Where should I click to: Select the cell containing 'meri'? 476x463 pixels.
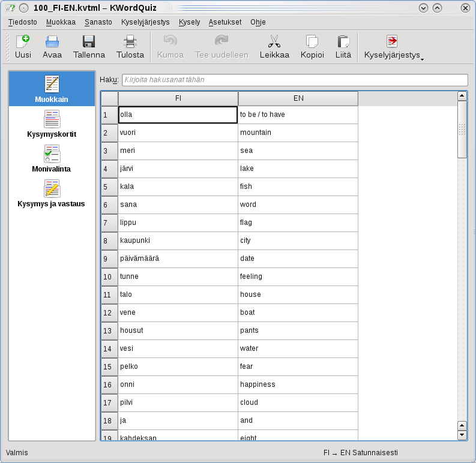(x=178, y=151)
